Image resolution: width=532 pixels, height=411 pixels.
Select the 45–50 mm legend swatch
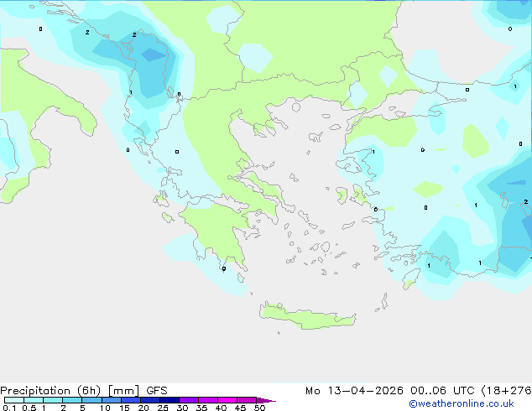click(247, 400)
